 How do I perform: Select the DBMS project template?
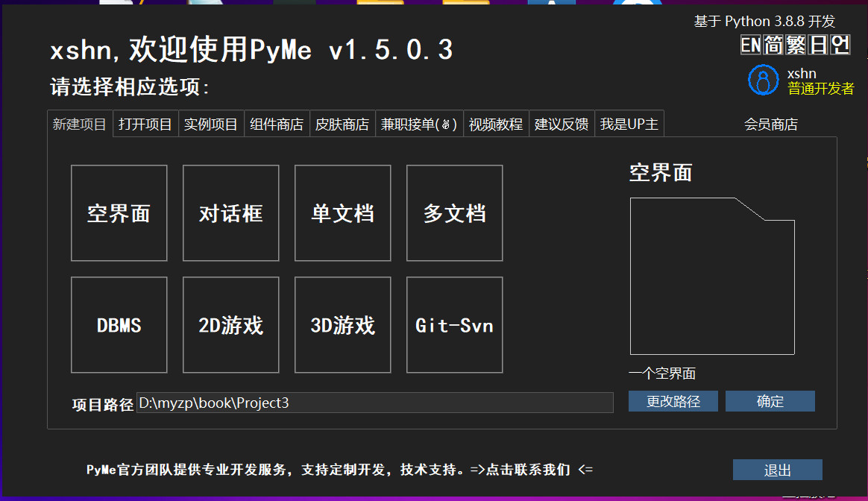pyautogui.click(x=119, y=325)
